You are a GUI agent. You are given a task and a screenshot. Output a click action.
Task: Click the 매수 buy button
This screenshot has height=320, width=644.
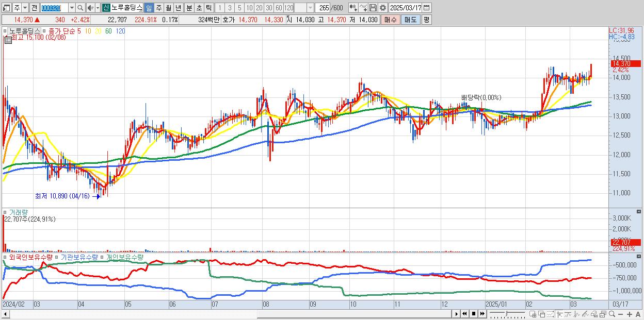point(391,20)
